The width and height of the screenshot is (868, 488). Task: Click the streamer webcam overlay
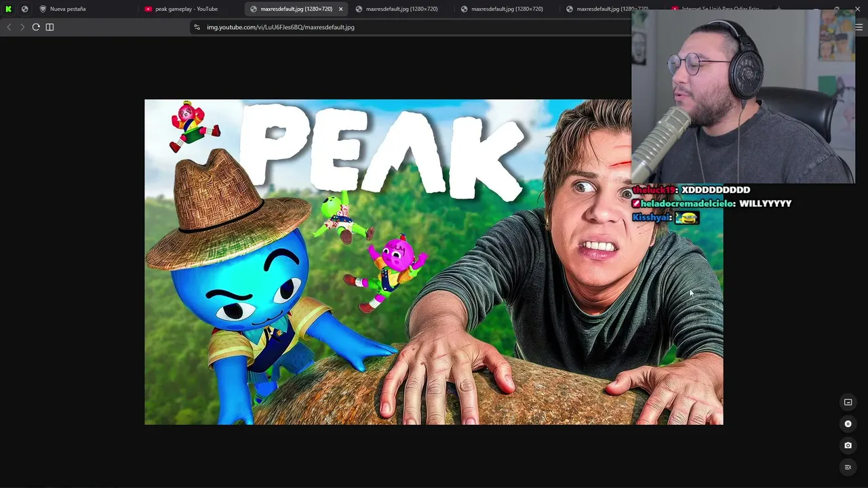[x=743, y=97]
